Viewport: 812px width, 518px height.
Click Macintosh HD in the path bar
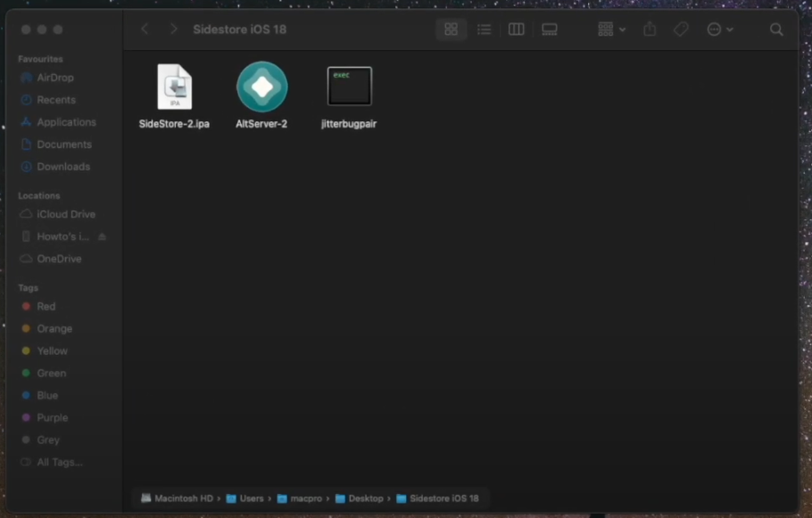point(177,498)
